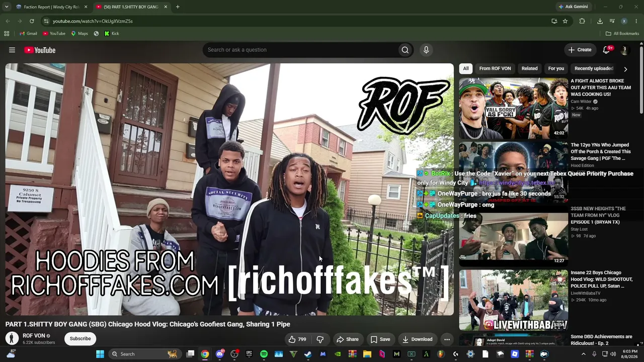The image size is (644, 362).
Task: Bookmark this page with the star
Action: [x=565, y=21]
